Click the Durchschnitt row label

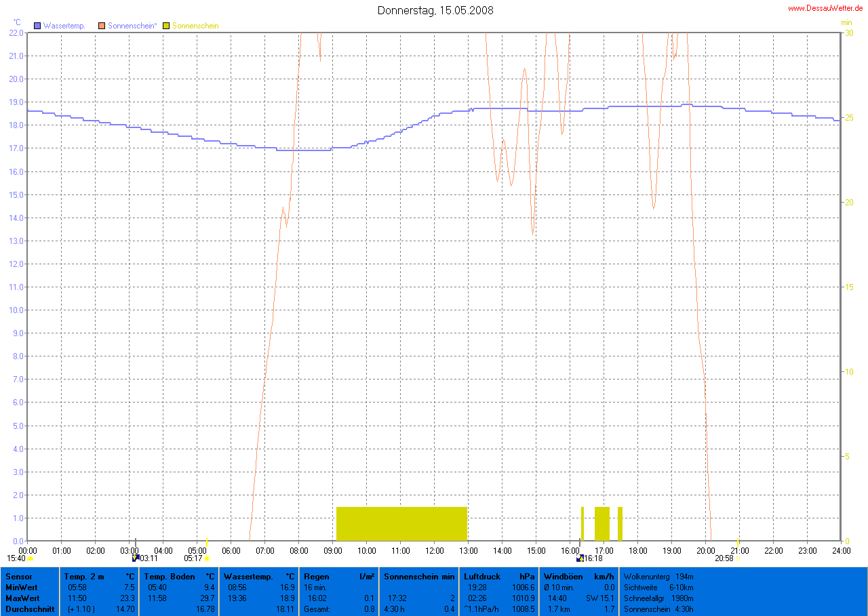(x=26, y=609)
